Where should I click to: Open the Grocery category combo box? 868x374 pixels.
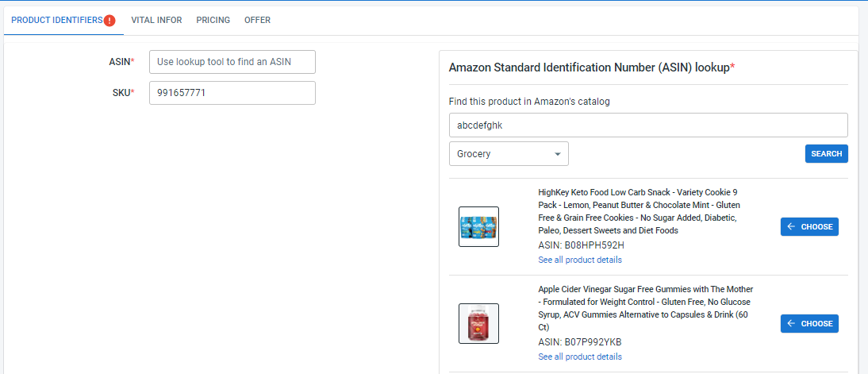point(509,154)
